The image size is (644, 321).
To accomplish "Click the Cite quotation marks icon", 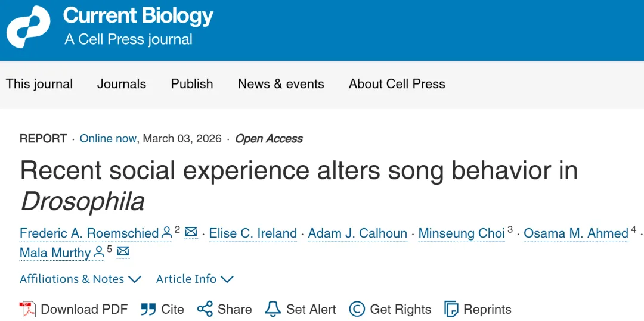I will [x=148, y=309].
